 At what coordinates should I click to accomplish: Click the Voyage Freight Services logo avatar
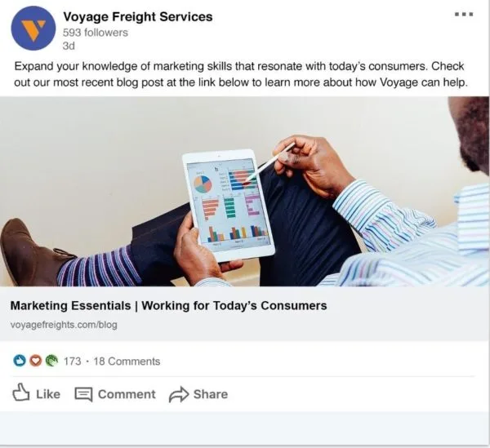(x=33, y=31)
